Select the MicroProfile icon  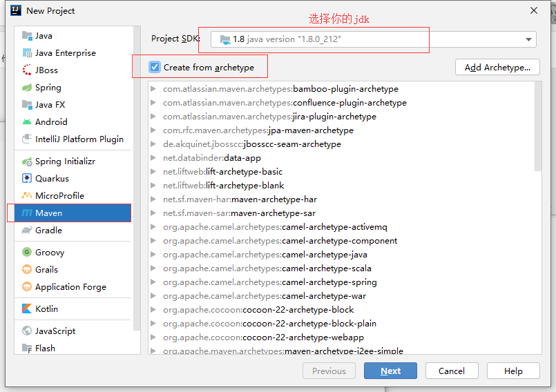27,195
